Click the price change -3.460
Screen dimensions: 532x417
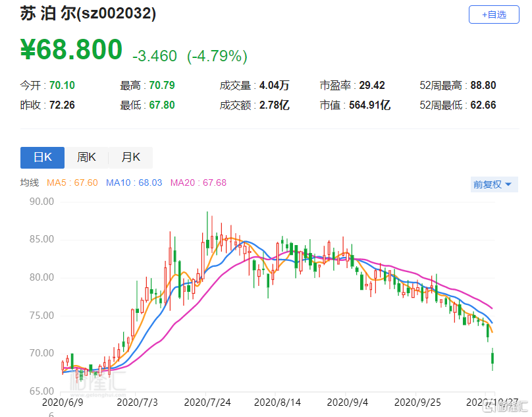click(155, 56)
